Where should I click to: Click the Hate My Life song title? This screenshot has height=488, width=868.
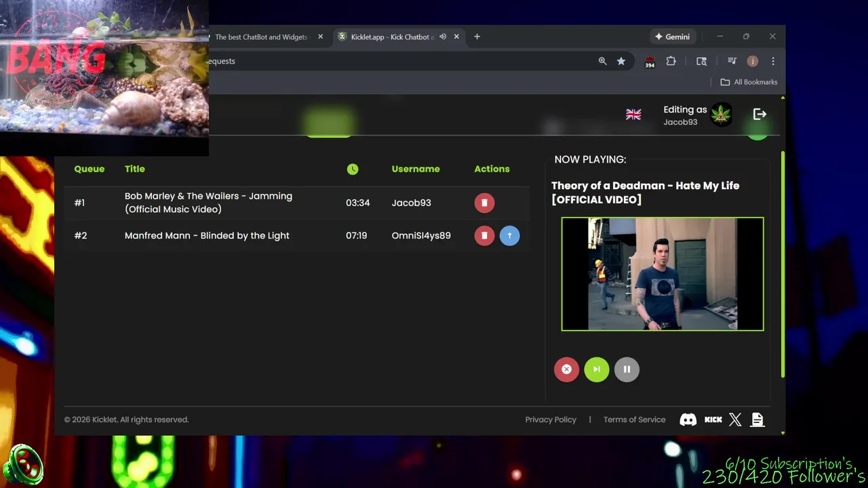(645, 192)
